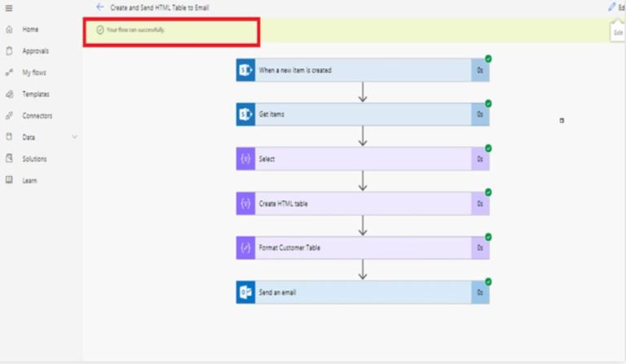Click duration '0s' on Select step
This screenshot has height=364, width=626.
(x=480, y=159)
